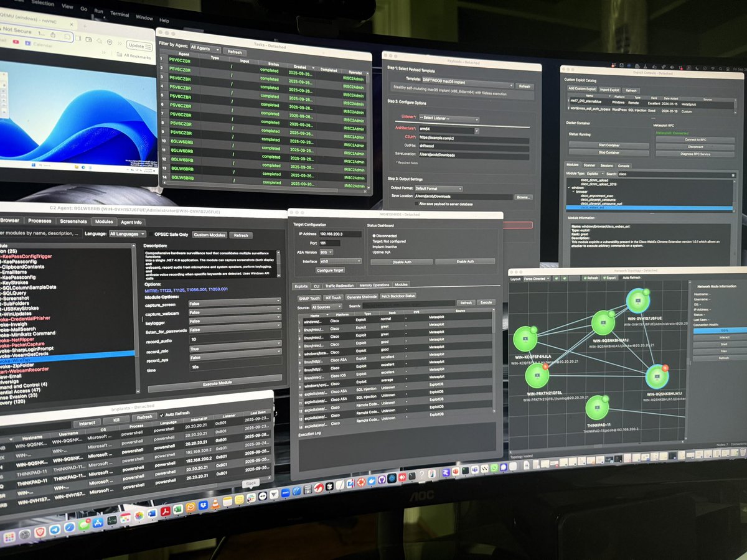747x560 pixels.
Task: Select Invoke-Mimikatz Command module
Action: tap(27, 334)
